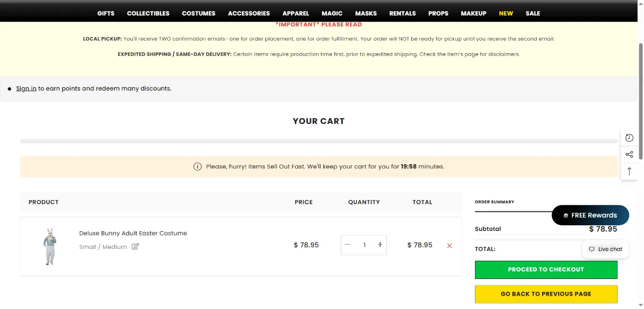
Task: Click the PRODUCT column header
Action: 43,202
